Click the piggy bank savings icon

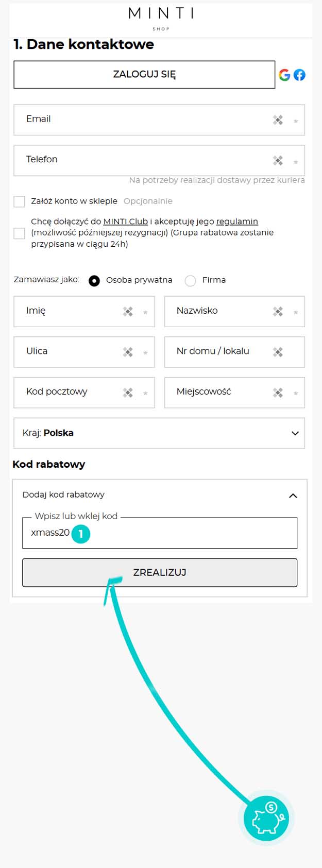click(266, 819)
